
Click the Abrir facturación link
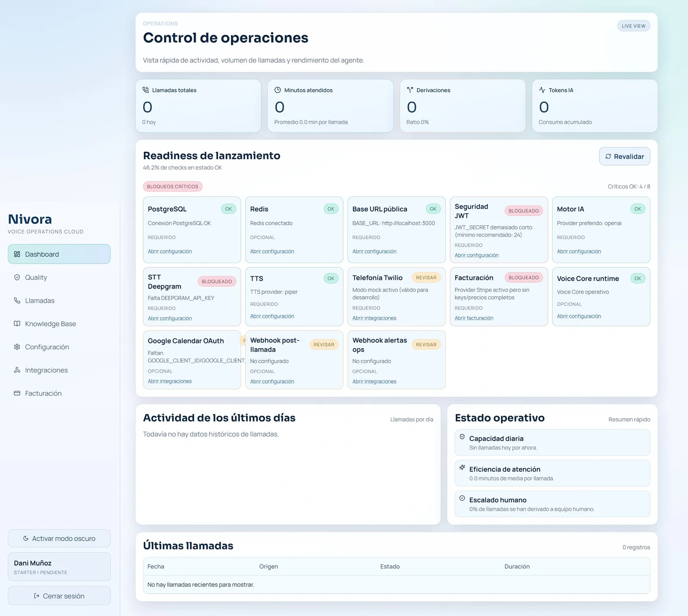(474, 318)
